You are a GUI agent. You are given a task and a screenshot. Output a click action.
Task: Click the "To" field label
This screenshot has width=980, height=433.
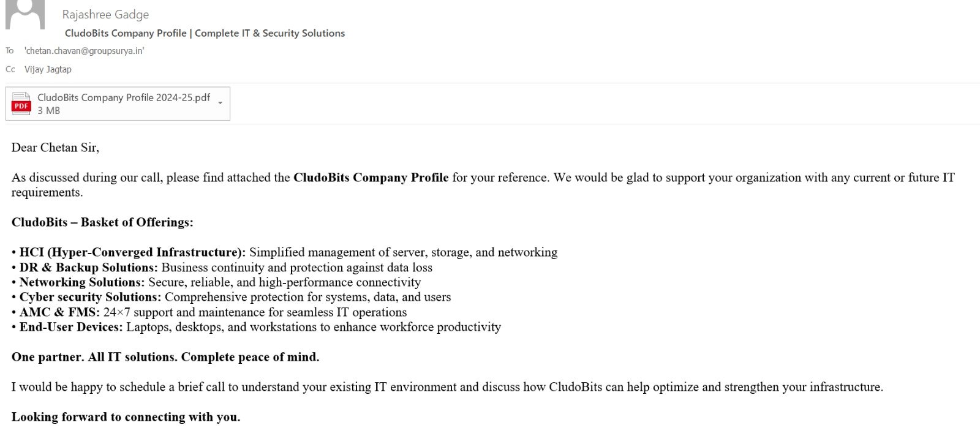click(x=9, y=51)
